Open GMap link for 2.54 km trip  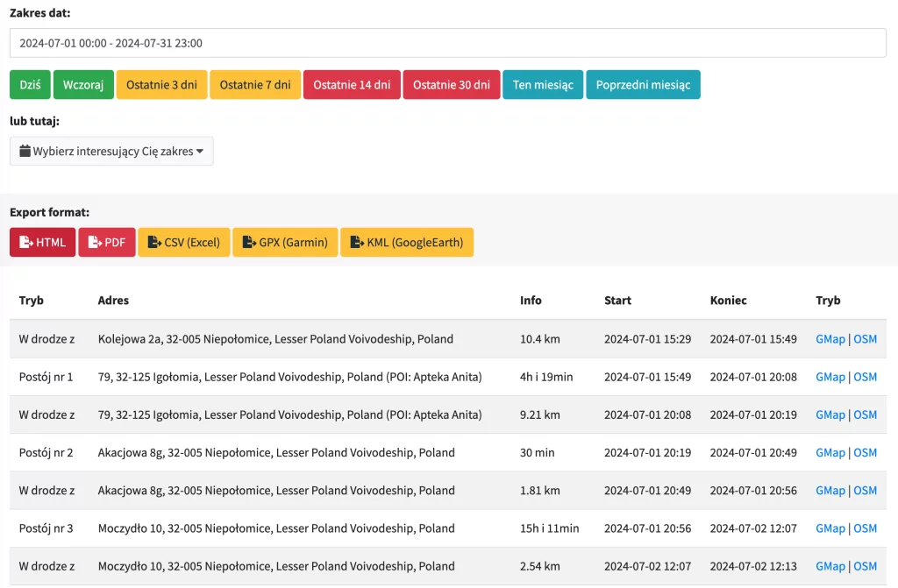[830, 566]
